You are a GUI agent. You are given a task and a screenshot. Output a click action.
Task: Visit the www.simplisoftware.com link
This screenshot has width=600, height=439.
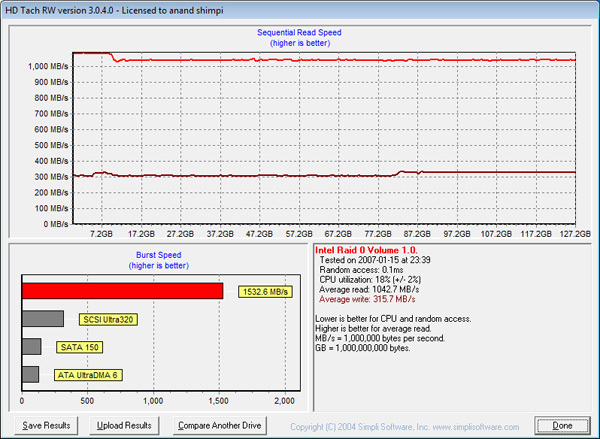pos(476,427)
